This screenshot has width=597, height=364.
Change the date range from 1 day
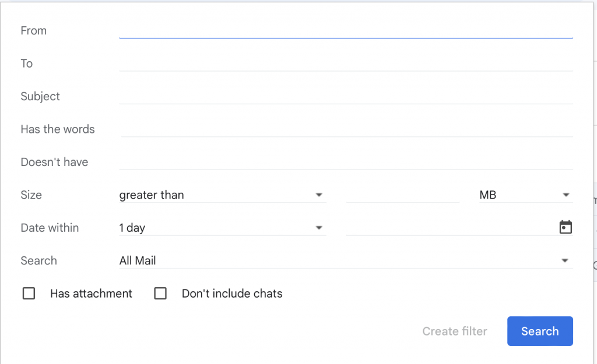coord(222,228)
